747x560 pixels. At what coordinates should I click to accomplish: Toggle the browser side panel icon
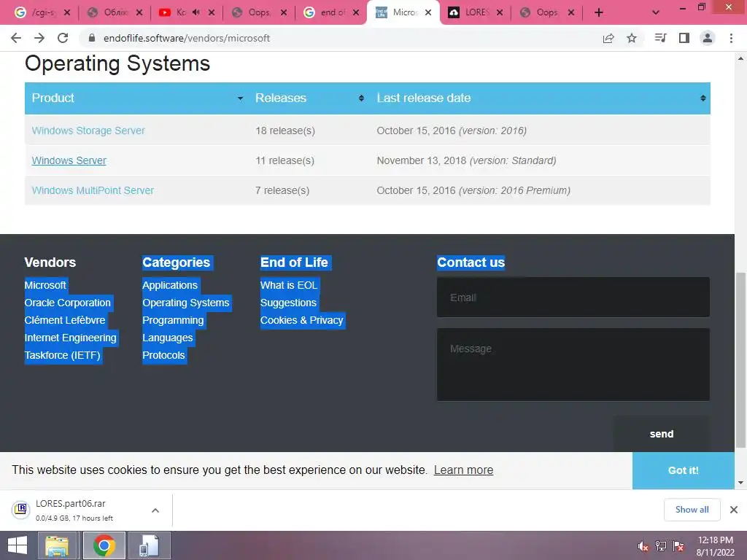pyautogui.click(x=684, y=38)
